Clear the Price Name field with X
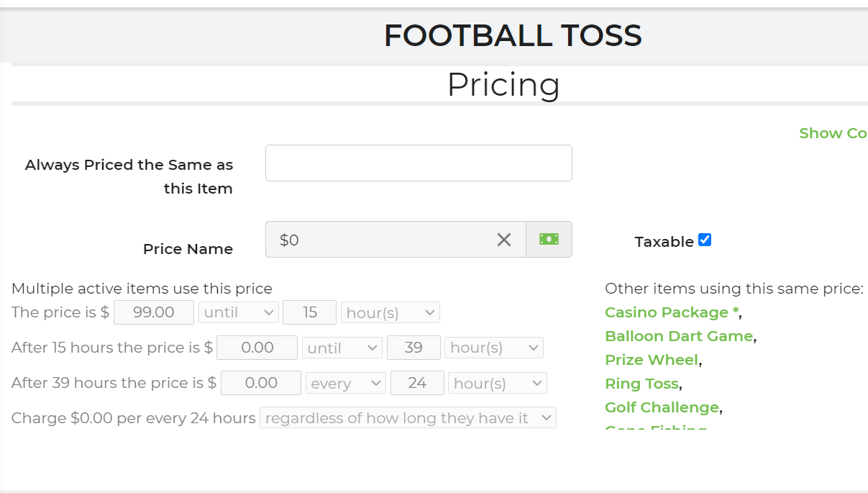Viewport: 868px width, 493px height. (504, 240)
